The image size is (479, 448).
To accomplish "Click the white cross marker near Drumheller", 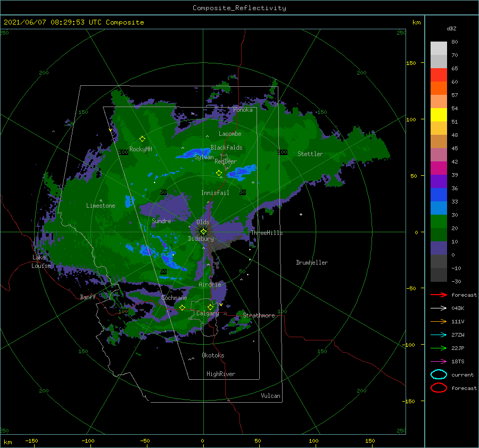I will (301, 214).
